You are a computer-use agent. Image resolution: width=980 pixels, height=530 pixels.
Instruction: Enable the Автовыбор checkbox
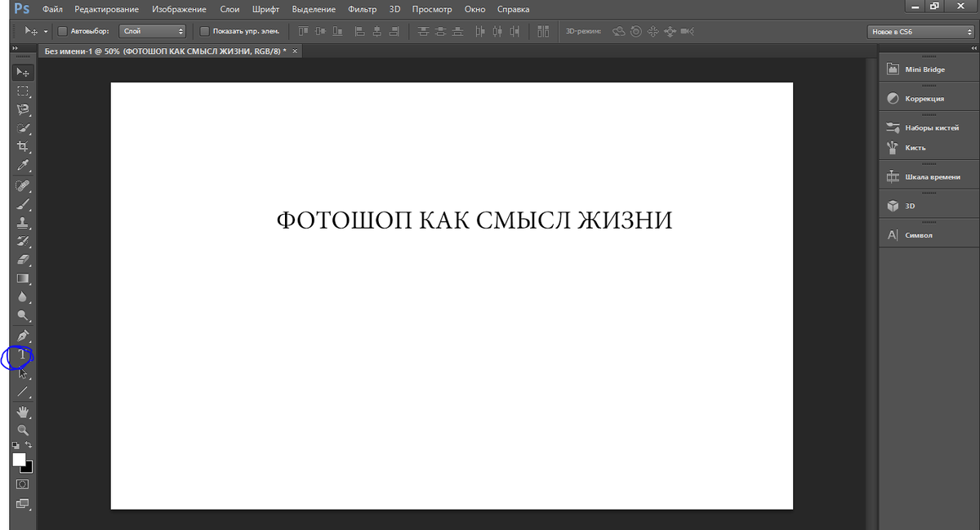click(63, 31)
